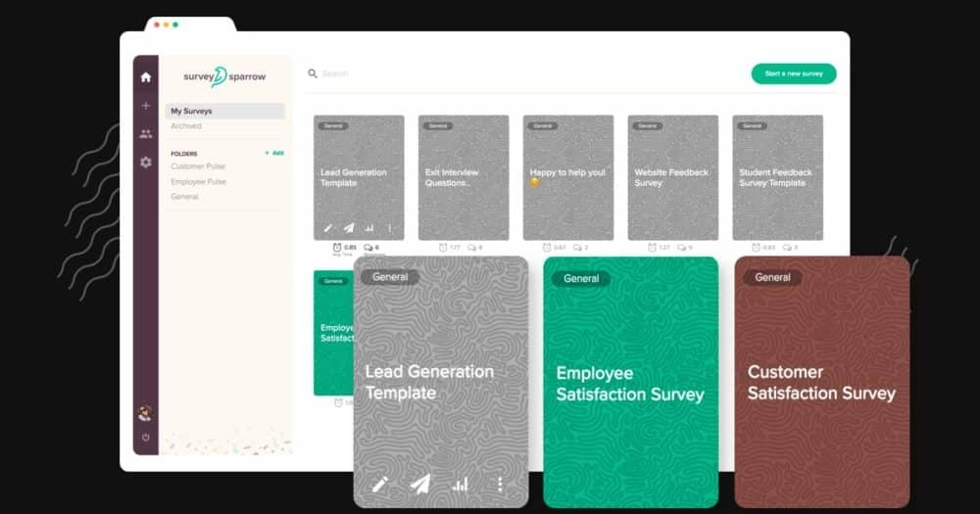The width and height of the screenshot is (980, 514).
Task: Open the Customer Pulse folder
Action: [198, 166]
